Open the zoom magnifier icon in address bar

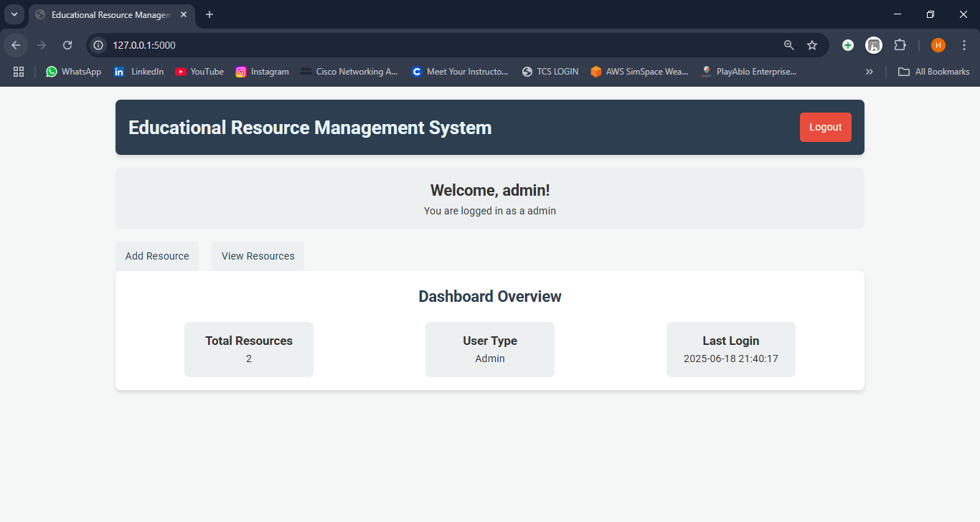point(789,45)
